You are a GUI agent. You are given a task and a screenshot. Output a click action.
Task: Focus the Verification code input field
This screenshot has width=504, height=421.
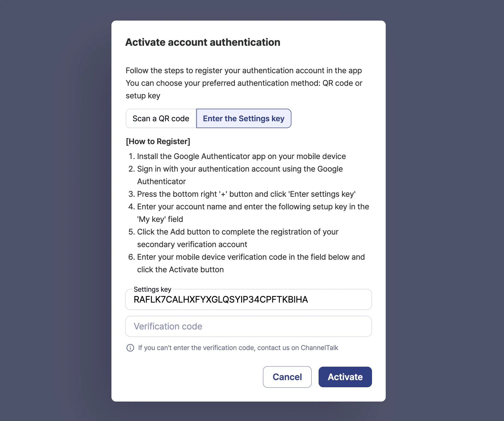(248, 326)
